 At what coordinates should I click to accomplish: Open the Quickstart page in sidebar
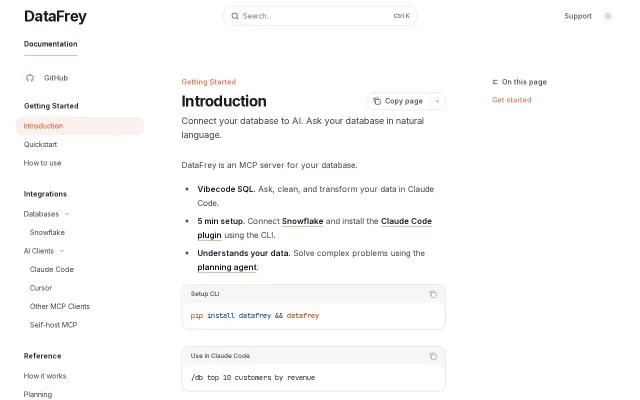pyautogui.click(x=40, y=144)
